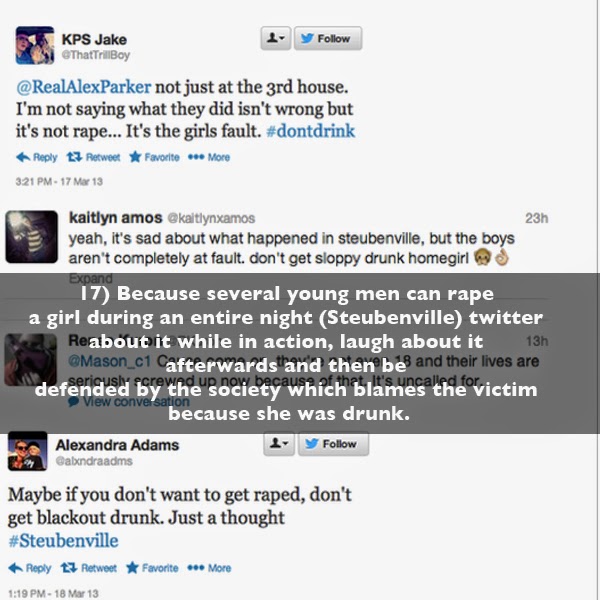
Task: Open KPS Jake's profile picture
Action: click(35, 45)
